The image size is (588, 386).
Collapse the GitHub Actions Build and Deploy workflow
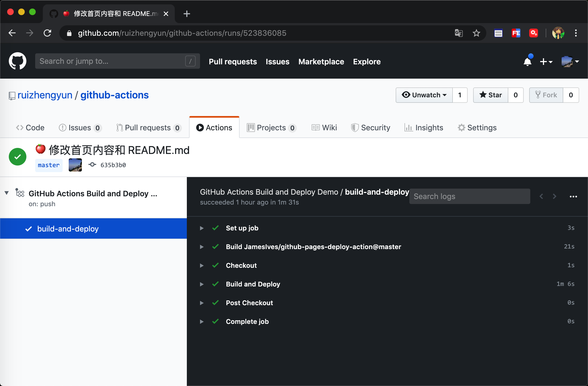click(7, 193)
